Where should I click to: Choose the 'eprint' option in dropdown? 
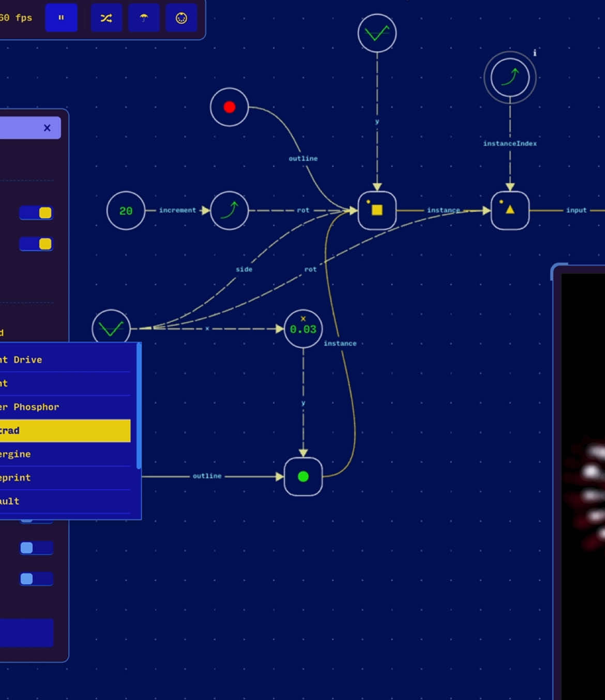[65, 478]
